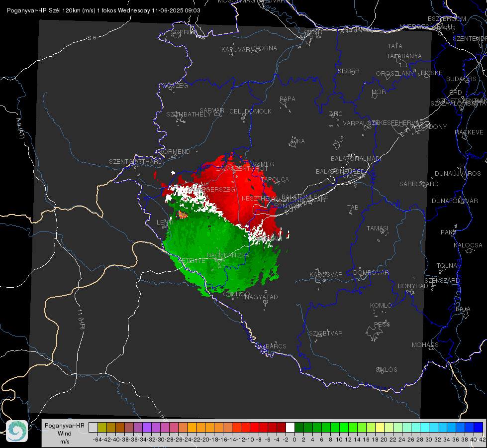Click the white swatch between -2 and 0
The height and width of the screenshot is (448, 487).
[290, 427]
